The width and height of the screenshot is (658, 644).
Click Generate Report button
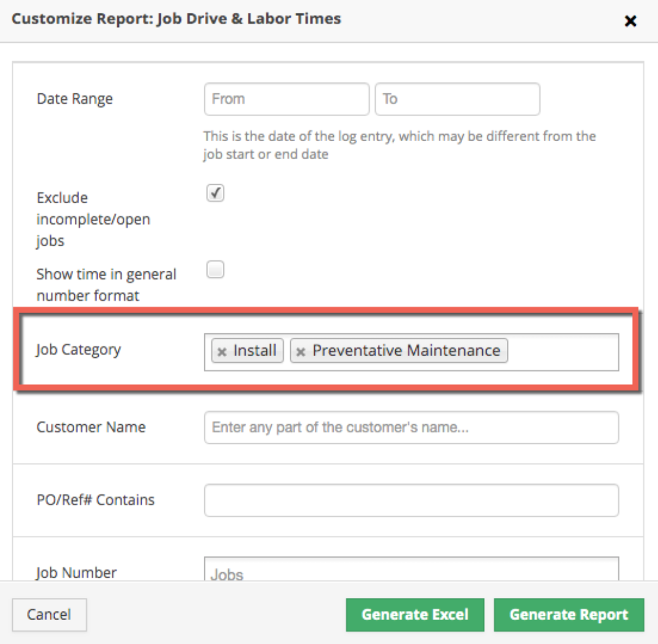click(x=569, y=615)
